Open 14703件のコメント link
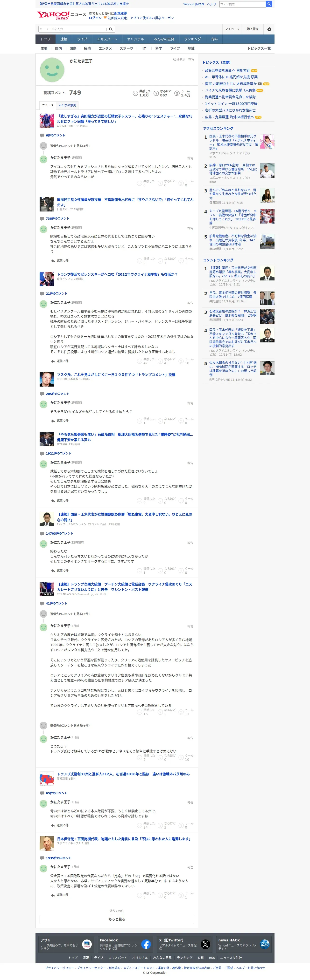310x980 pixels. (59, 534)
